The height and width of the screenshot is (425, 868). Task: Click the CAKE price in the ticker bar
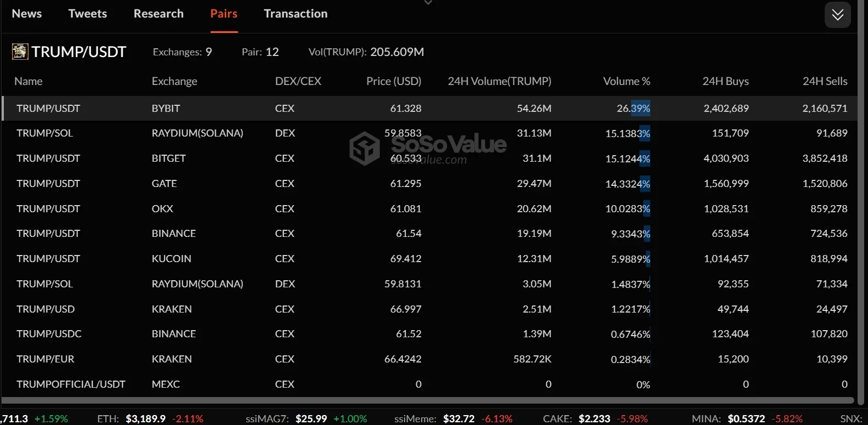tap(594, 418)
